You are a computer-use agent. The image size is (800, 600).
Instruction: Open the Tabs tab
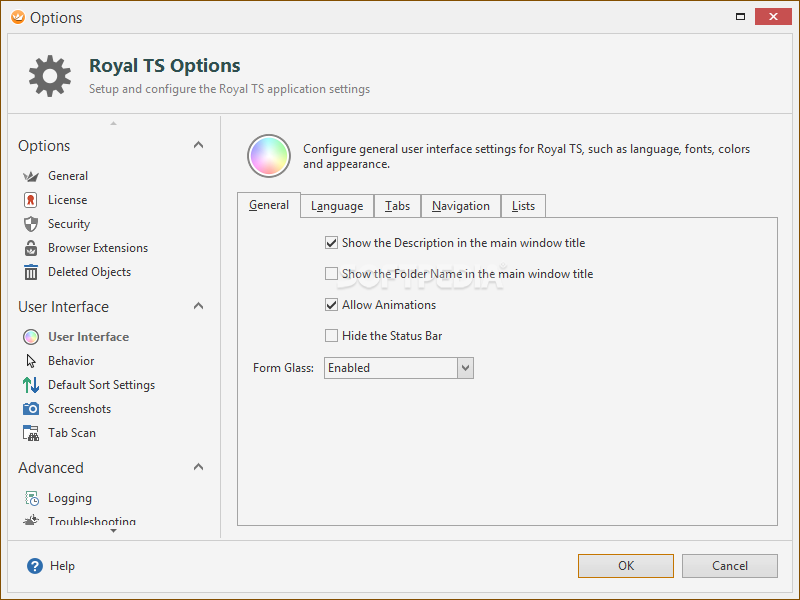click(x=397, y=206)
